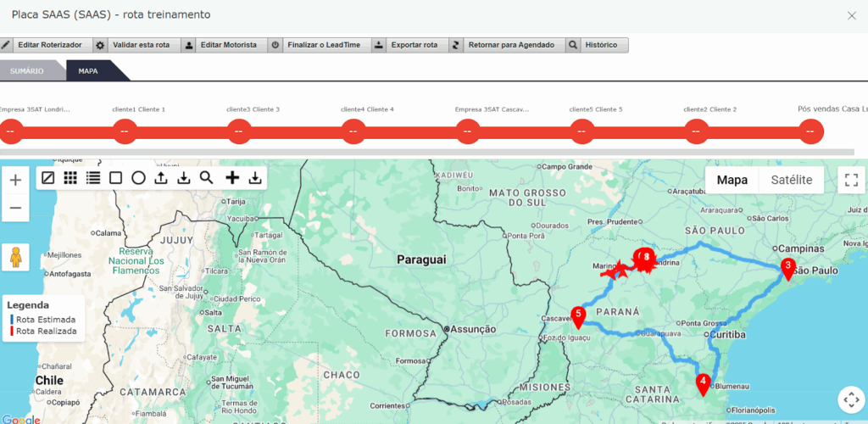
Task: Click the diagonal-slashed square icon on map toolbar
Action: (48, 178)
